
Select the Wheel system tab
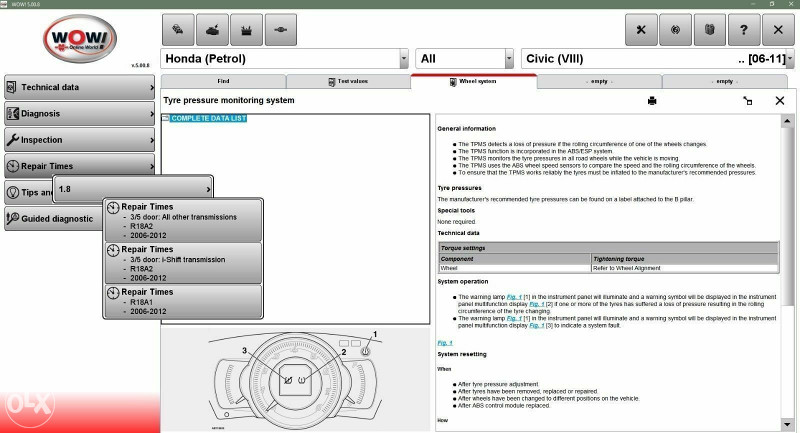(x=473, y=81)
